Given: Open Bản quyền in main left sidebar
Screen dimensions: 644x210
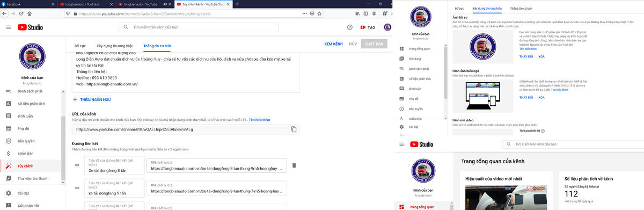Looking at the screenshot, I should point(26,141).
